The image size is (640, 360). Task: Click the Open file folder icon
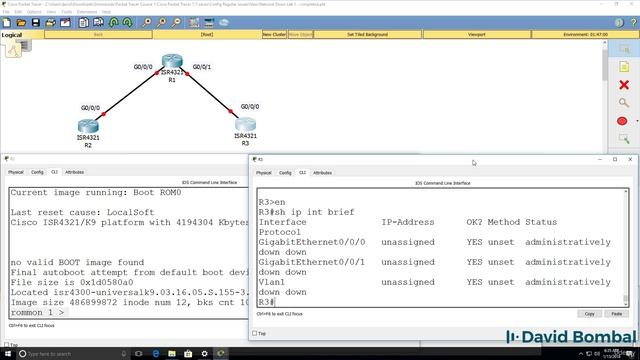tap(21, 22)
